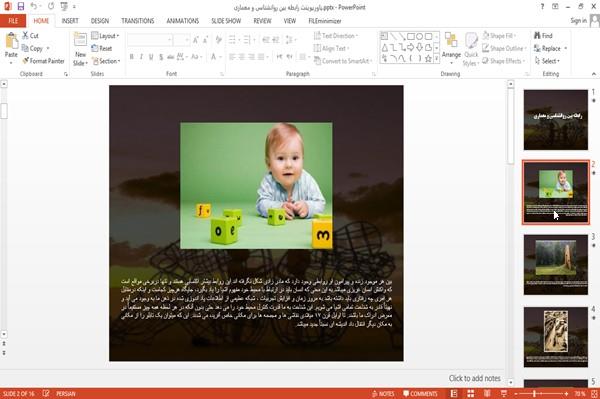Image resolution: width=600 pixels, height=399 pixels.
Task: Select the Format Painter tool
Action: click(x=43, y=61)
